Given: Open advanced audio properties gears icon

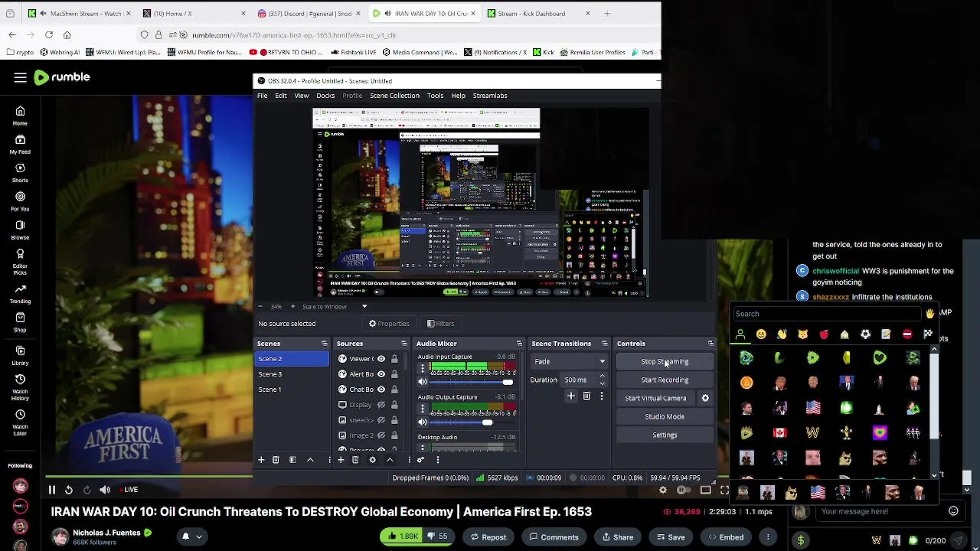Looking at the screenshot, I should (x=420, y=460).
